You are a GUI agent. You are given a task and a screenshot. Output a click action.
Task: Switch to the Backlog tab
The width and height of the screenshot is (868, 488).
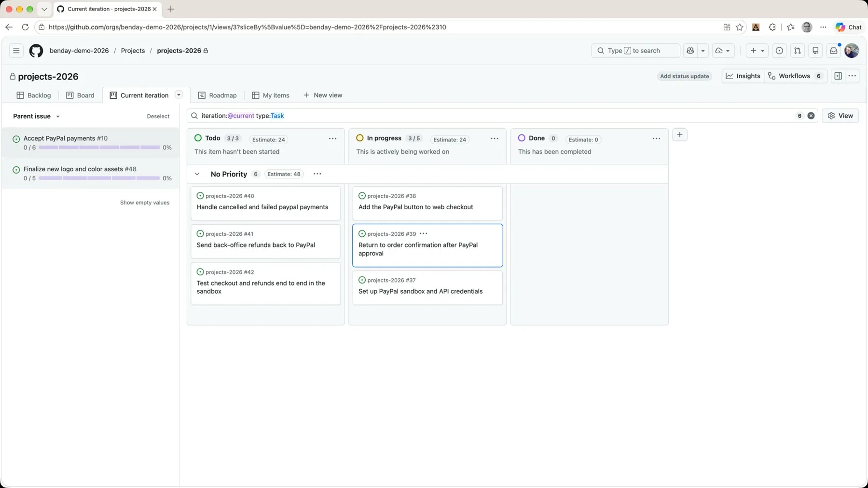click(34, 95)
